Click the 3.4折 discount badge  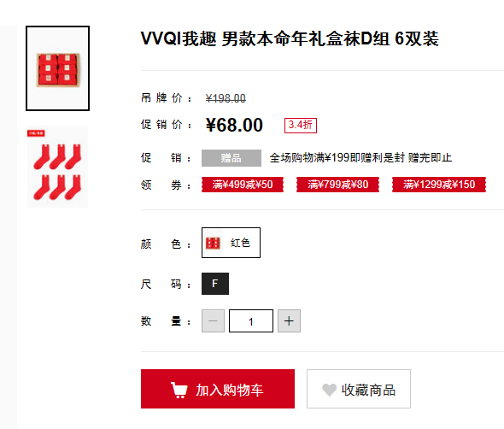coord(300,125)
